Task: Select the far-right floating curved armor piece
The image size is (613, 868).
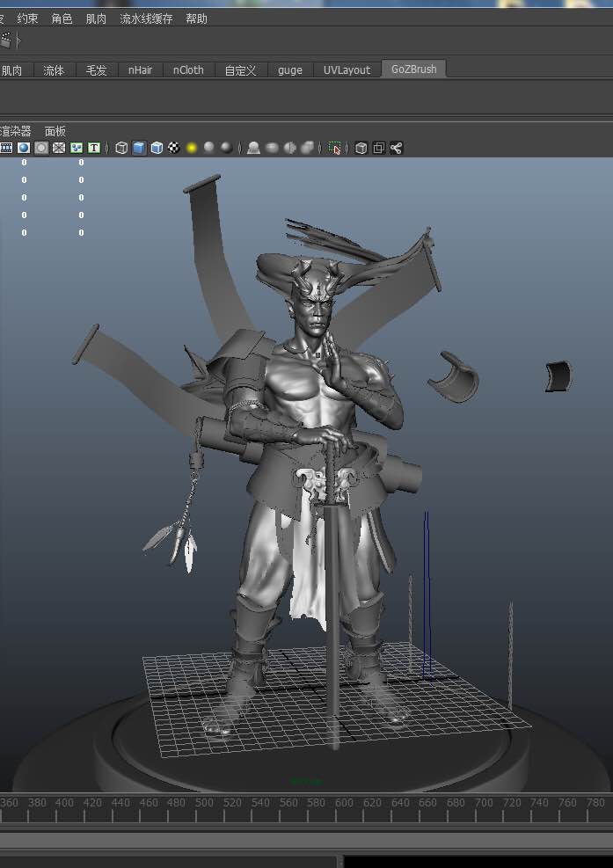Action: pos(558,376)
